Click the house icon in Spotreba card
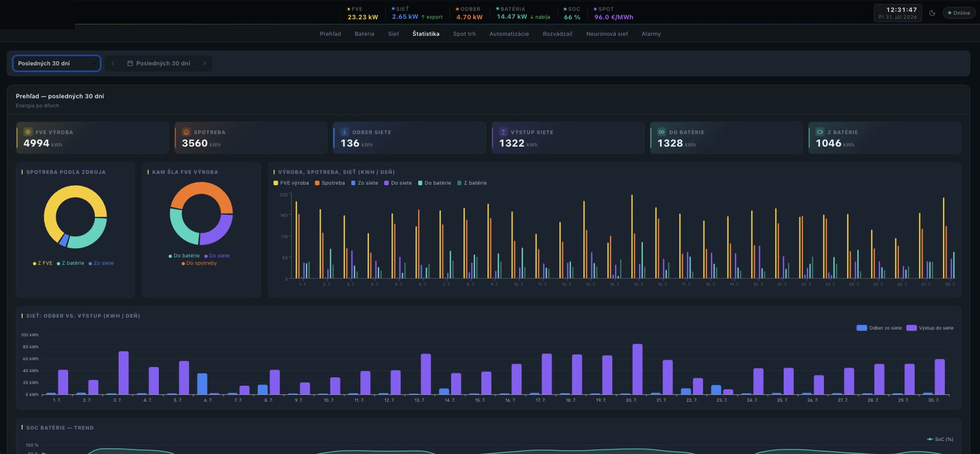The width and height of the screenshot is (980, 454). coord(186,132)
